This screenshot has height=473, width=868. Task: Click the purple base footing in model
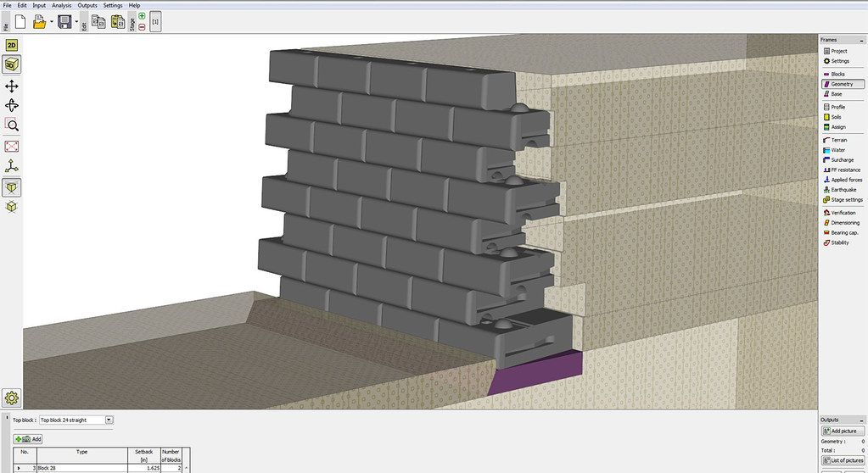536,373
